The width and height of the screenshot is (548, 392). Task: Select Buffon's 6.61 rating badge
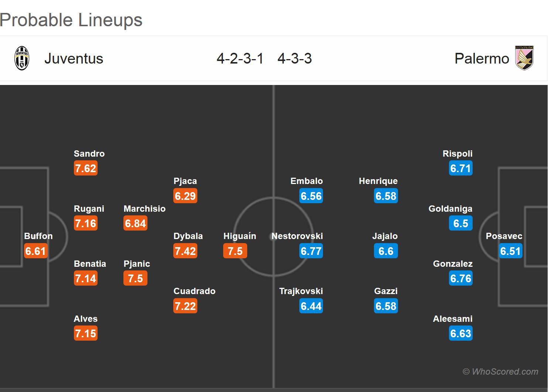tap(35, 251)
